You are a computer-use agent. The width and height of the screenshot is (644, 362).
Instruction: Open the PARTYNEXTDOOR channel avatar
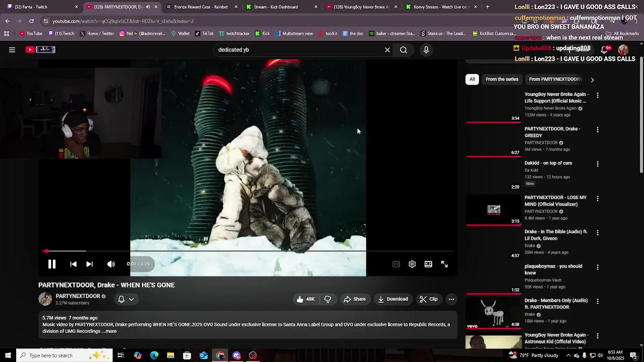pyautogui.click(x=45, y=299)
